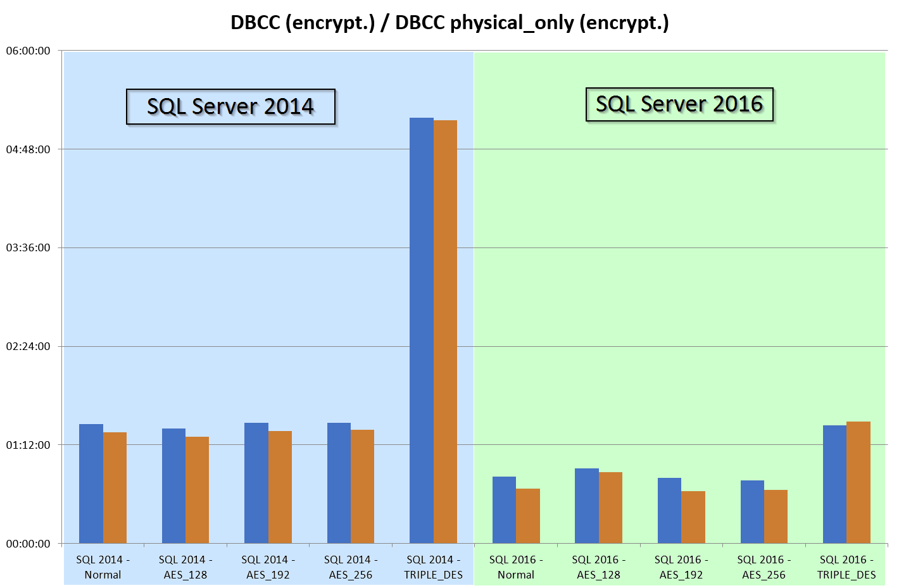The height and width of the screenshot is (588, 899).
Task: Click the blue bar for SQL 2014 AES_128
Action: click(x=173, y=486)
